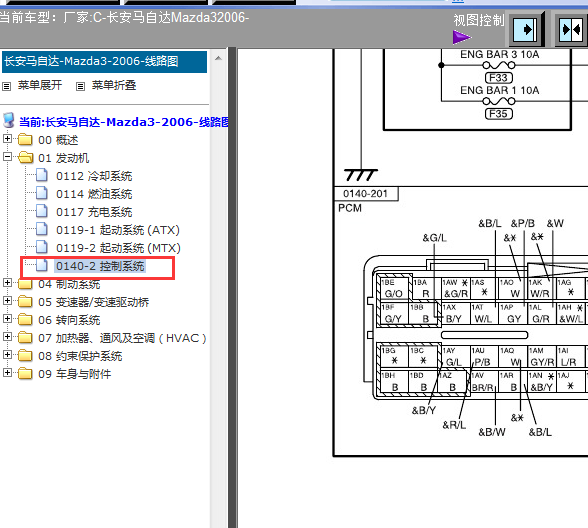Click the purple arrow under 视图控制
Viewport: 588px width, 528px height.
coord(462,37)
